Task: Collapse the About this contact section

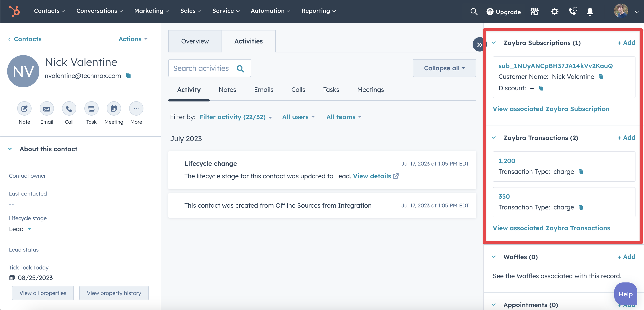Action: coord(10,149)
